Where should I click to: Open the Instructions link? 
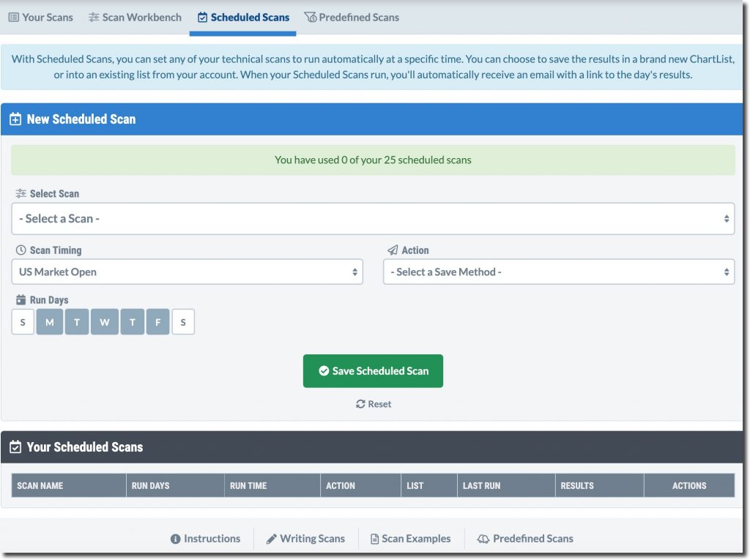[x=206, y=539]
